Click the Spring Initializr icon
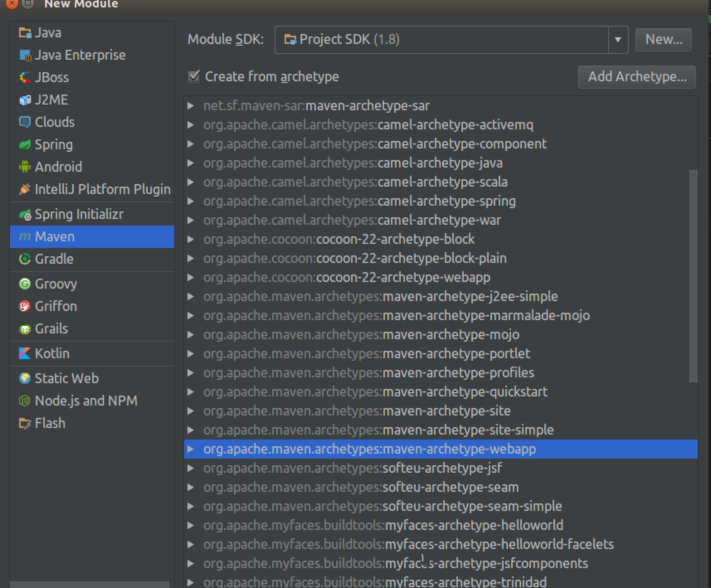 [25, 214]
